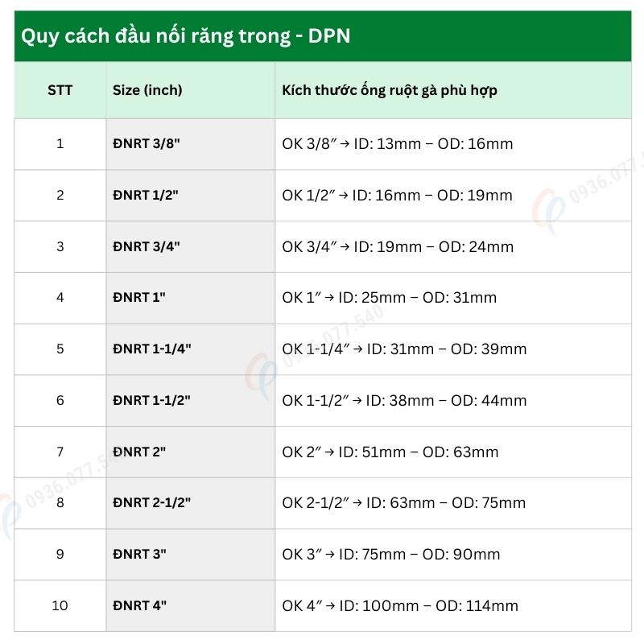Click the table title "Quy cách đầu nối răng trong - DPN"

pos(185,36)
